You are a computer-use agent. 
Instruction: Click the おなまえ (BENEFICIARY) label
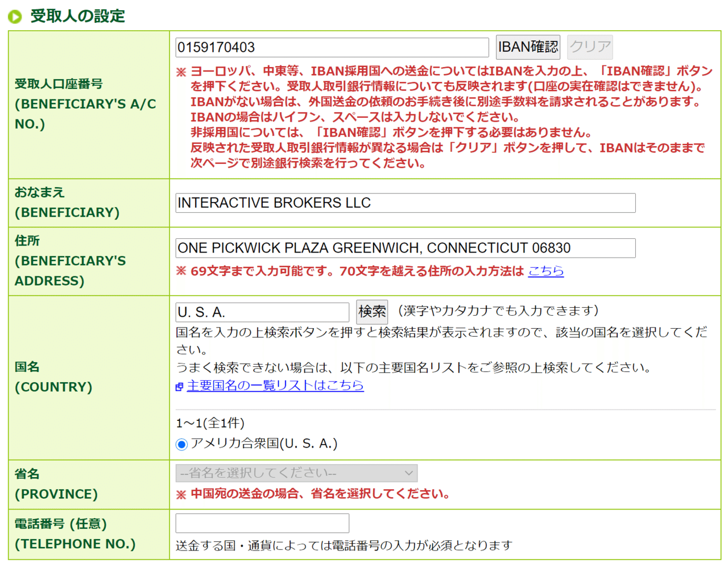[x=67, y=202]
